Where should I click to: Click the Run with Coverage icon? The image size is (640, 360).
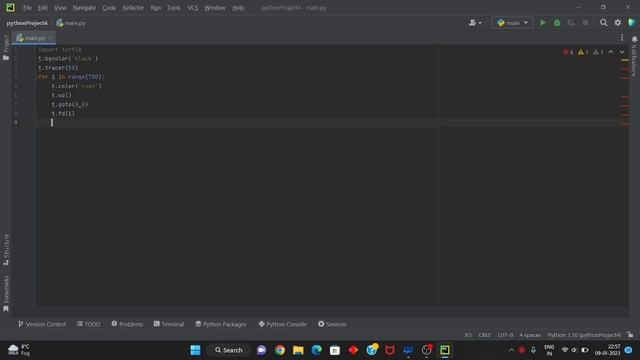tap(571, 23)
